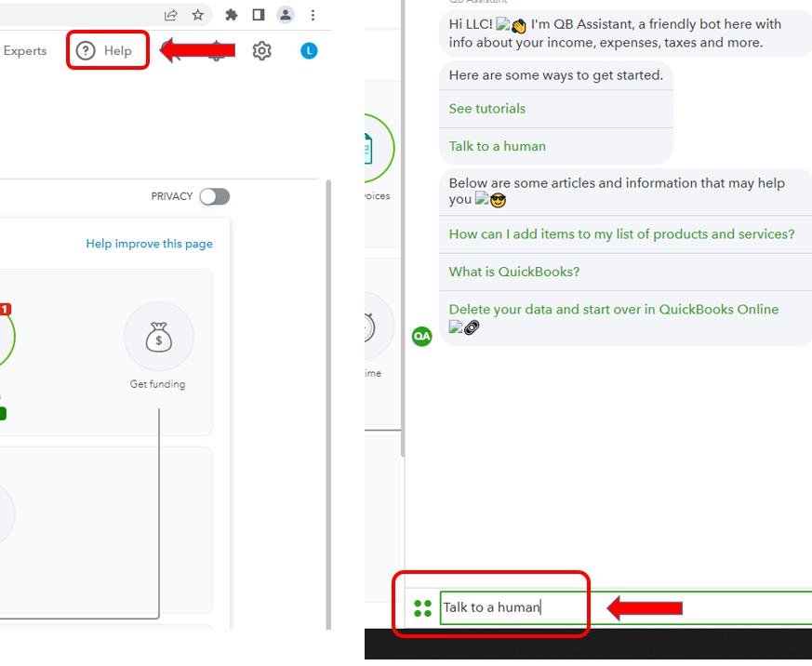Choose Talk to a human in chat
This screenshot has width=812, height=666.
coord(497,146)
